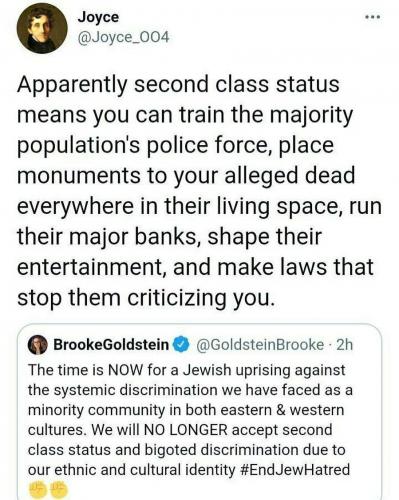This screenshot has width=399, height=500.
Task: Click BrookeGoldstein's small avatar in quoted tweet
Action: 38,345
